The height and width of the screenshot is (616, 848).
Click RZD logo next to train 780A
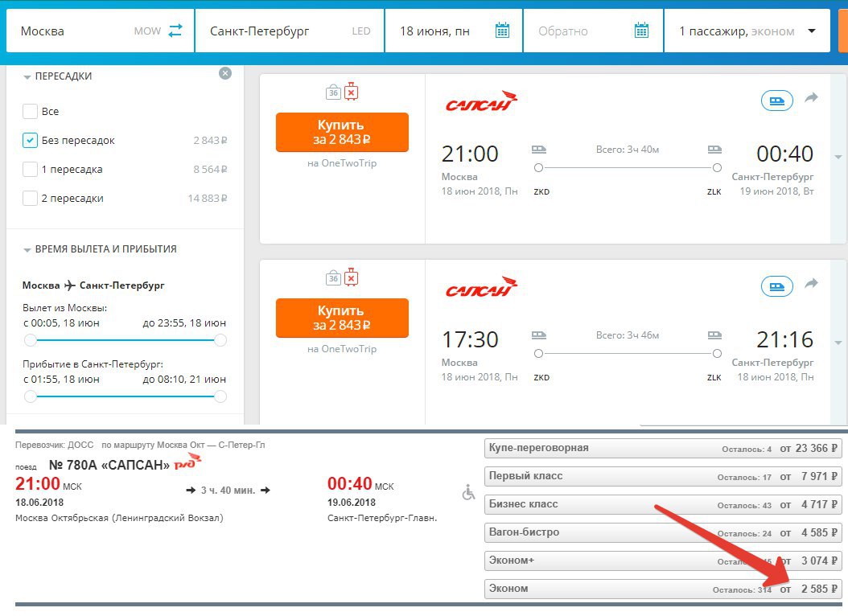click(x=187, y=462)
